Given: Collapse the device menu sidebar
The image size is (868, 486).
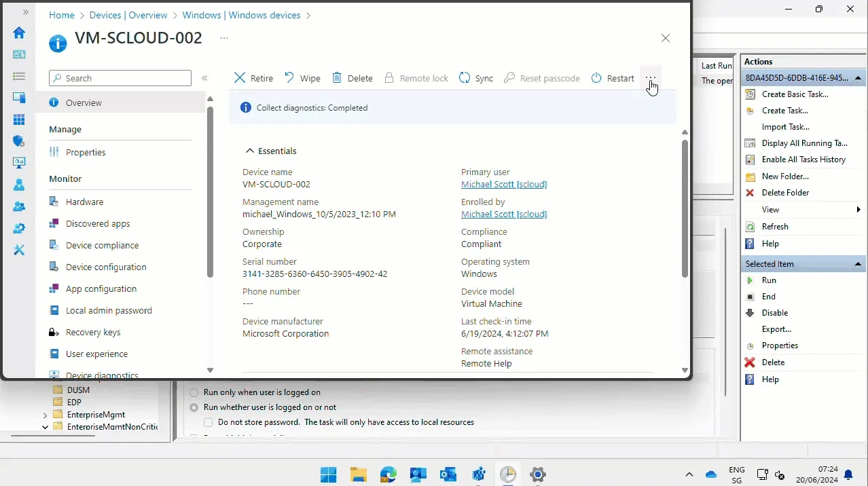Looking at the screenshot, I should click(204, 78).
